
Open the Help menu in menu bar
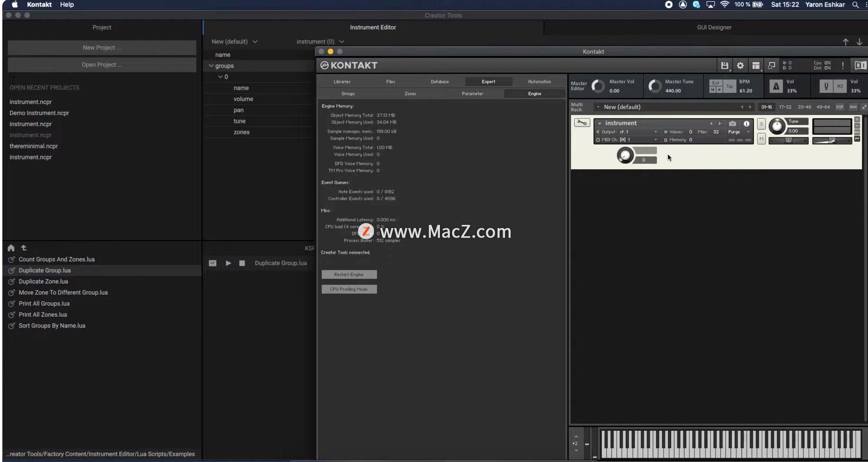[x=67, y=5]
